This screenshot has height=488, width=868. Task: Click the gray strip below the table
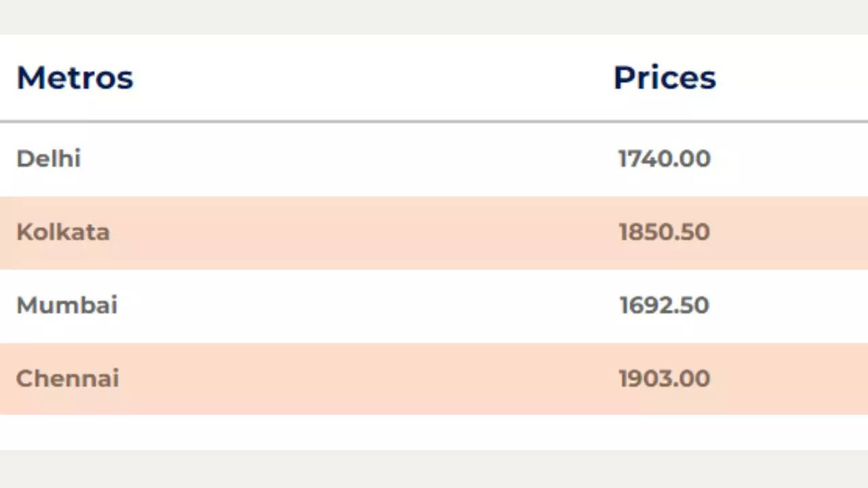pyautogui.click(x=434, y=469)
